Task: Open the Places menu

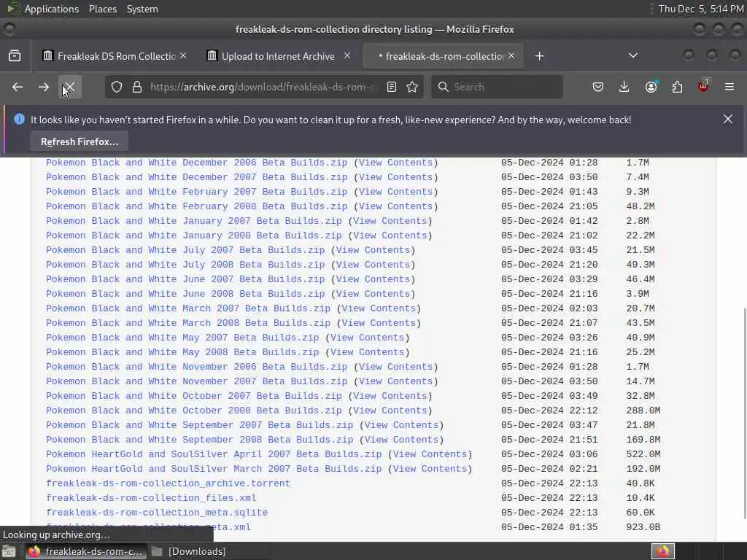Action: coord(103,9)
